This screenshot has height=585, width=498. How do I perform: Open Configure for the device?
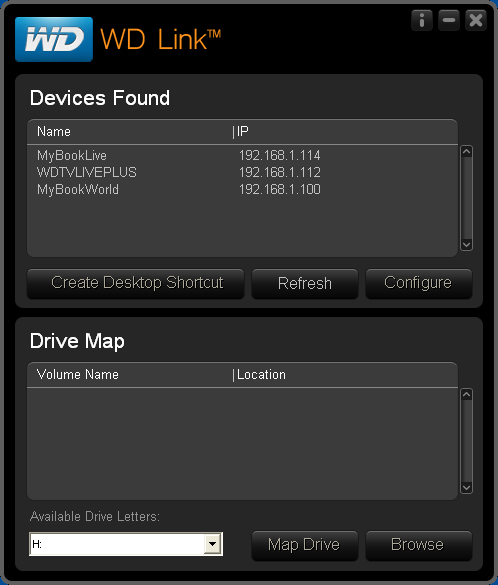pyautogui.click(x=419, y=283)
